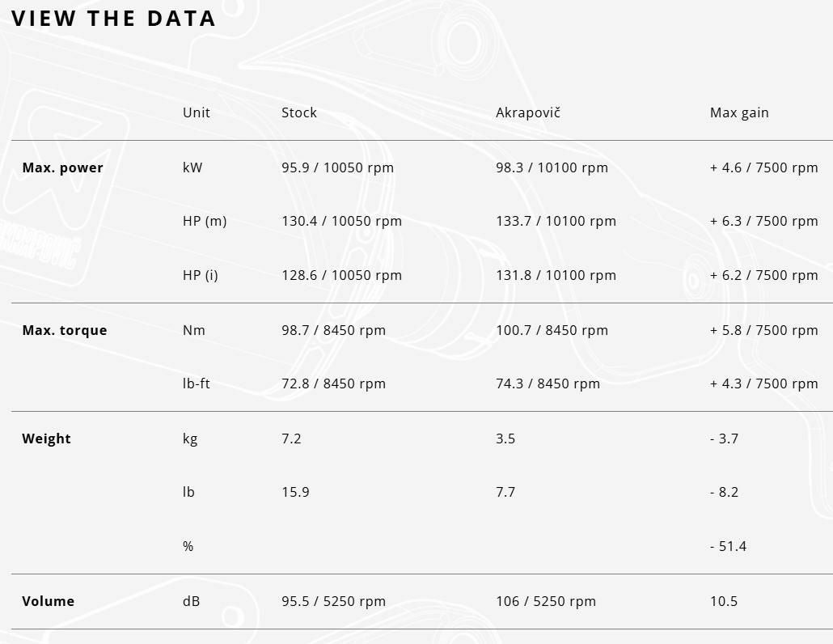Image resolution: width=833 pixels, height=644 pixels.
Task: Click stock weight value 15.9
Action: 295,492
